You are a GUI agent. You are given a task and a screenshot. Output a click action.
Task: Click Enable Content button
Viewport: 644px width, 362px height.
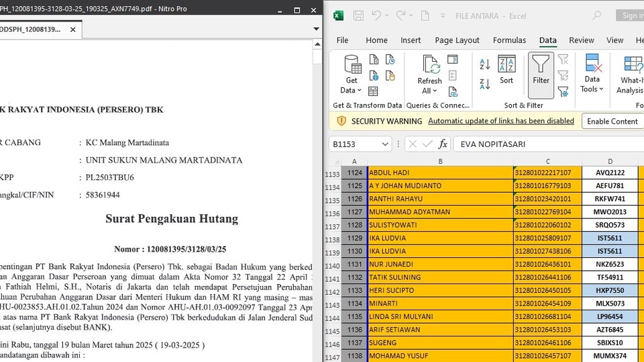[x=612, y=122]
